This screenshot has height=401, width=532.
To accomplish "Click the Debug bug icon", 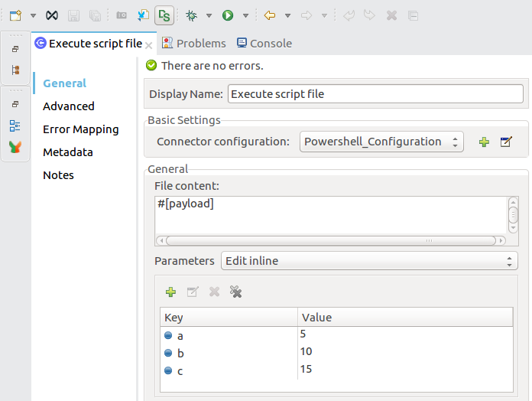I will pos(191,15).
